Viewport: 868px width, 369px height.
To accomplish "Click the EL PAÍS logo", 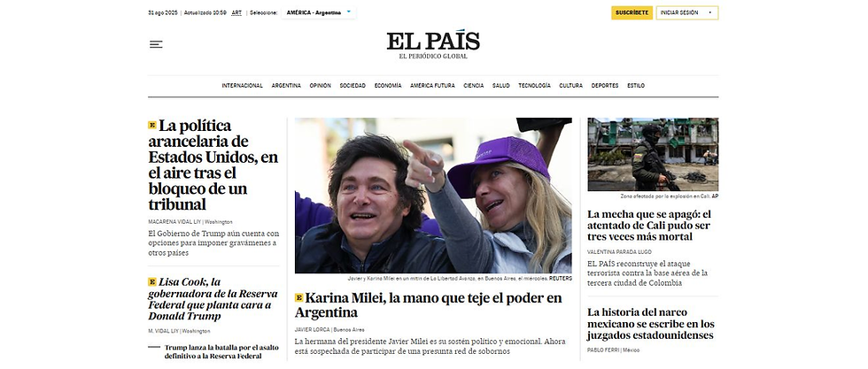I will [433, 44].
